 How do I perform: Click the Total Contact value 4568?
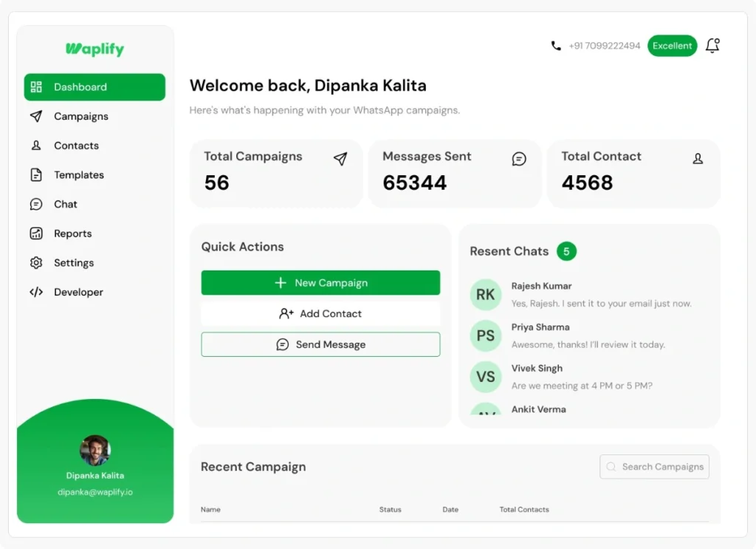587,183
